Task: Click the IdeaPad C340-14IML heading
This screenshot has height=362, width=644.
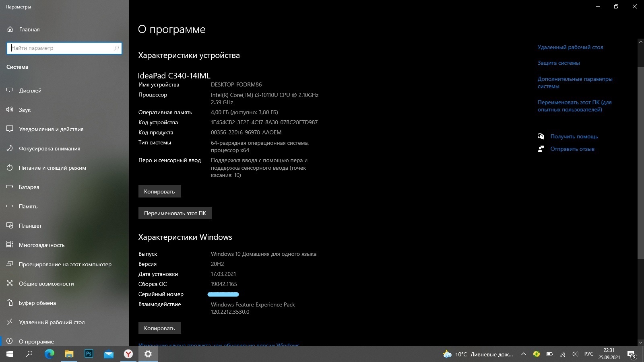Action: [x=174, y=76]
